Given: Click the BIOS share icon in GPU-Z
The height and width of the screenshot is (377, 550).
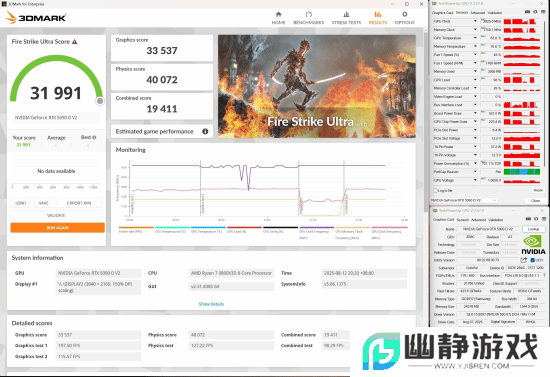Looking at the screenshot, I should [524, 260].
